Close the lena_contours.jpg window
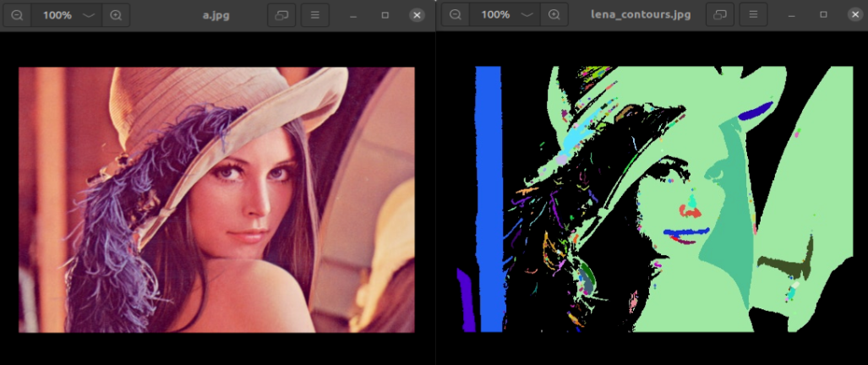The height and width of the screenshot is (365, 868). [x=854, y=15]
